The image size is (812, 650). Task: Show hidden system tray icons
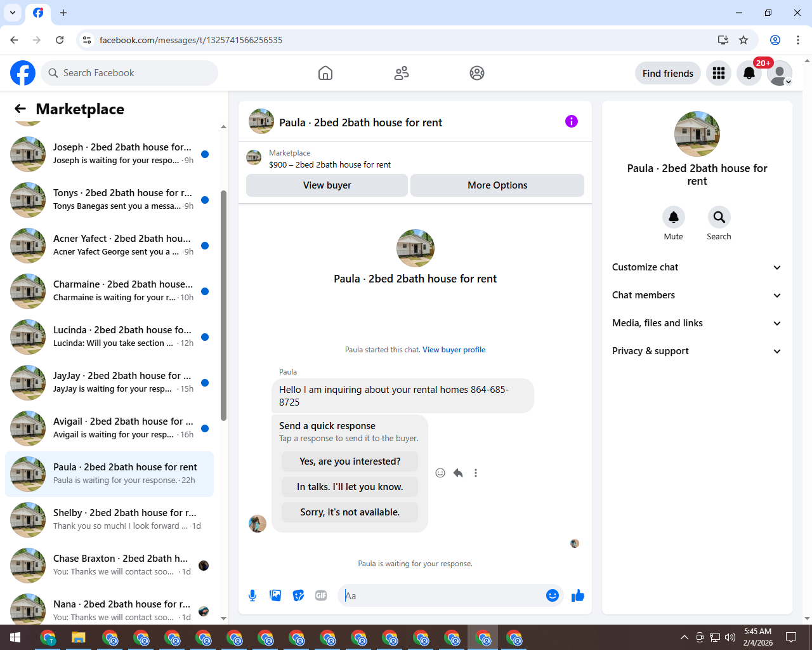click(684, 637)
